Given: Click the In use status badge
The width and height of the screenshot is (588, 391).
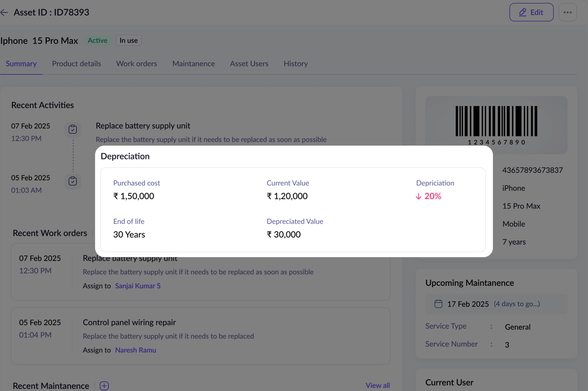Looking at the screenshot, I should pyautogui.click(x=129, y=41).
